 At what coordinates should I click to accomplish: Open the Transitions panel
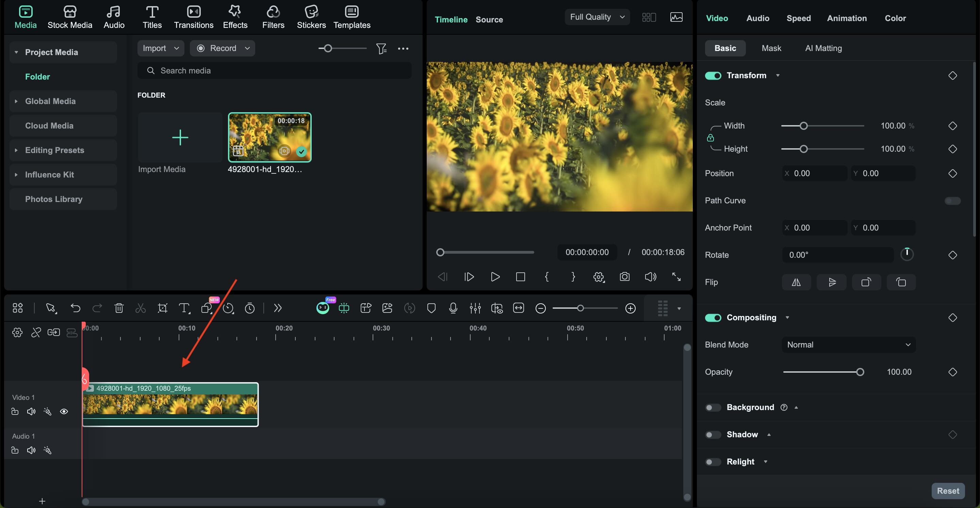tap(194, 17)
